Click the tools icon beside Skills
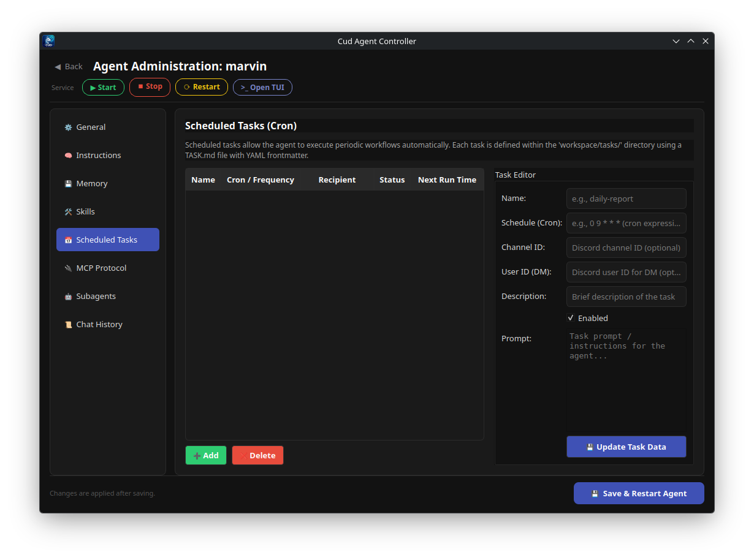Image resolution: width=754 pixels, height=560 pixels. (x=68, y=212)
